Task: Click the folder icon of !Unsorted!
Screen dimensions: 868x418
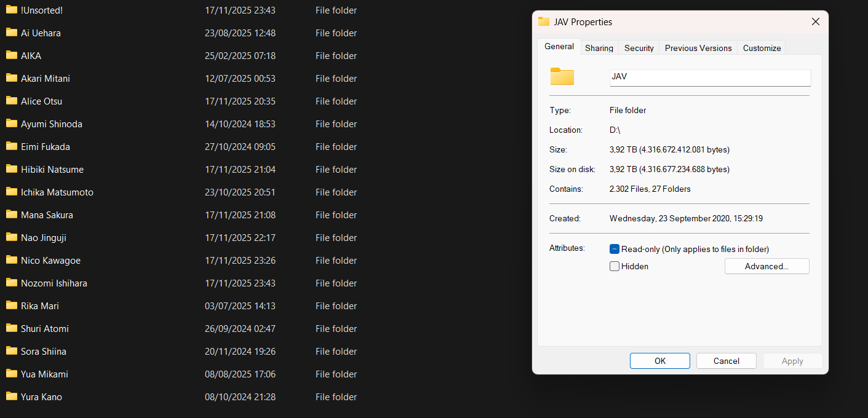Action: pos(12,10)
